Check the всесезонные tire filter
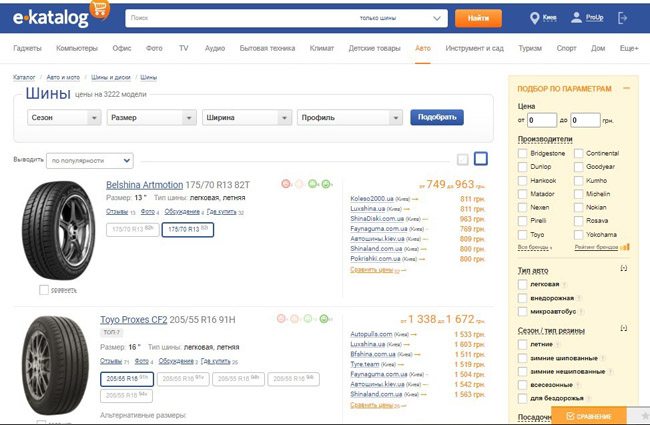This screenshot has width=650, height=425. coord(522,385)
